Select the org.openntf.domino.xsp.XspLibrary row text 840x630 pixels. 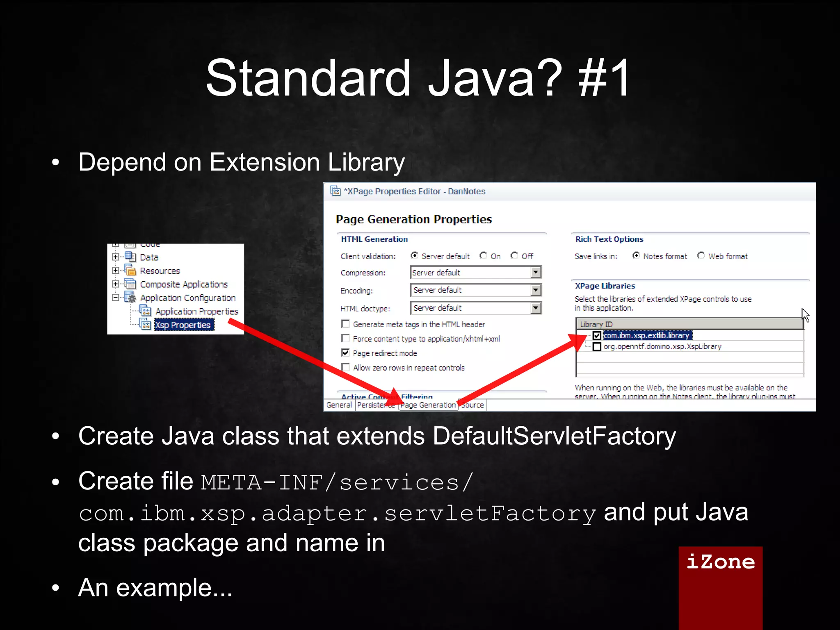pyautogui.click(x=662, y=346)
